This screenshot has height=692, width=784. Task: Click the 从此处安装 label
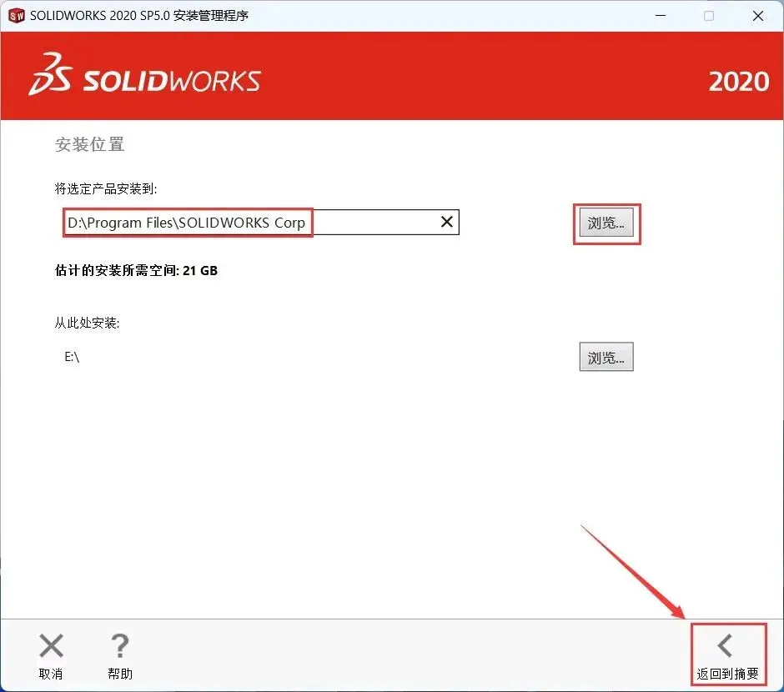tap(87, 323)
